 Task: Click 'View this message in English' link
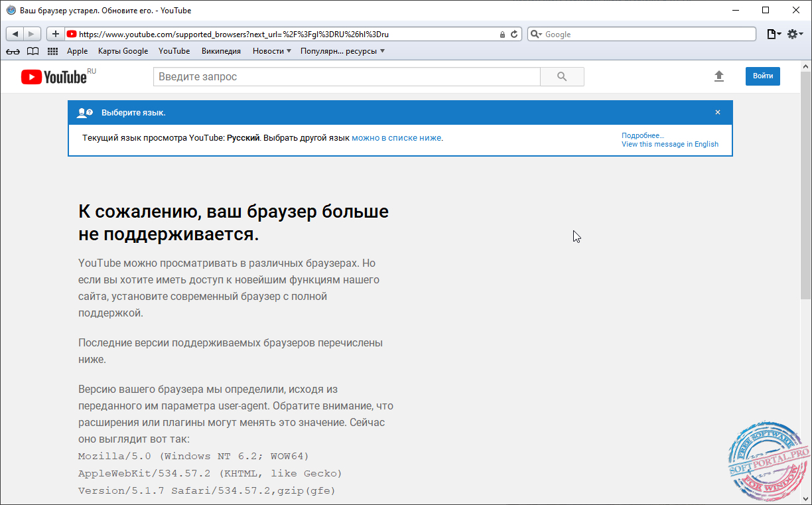pyautogui.click(x=670, y=144)
